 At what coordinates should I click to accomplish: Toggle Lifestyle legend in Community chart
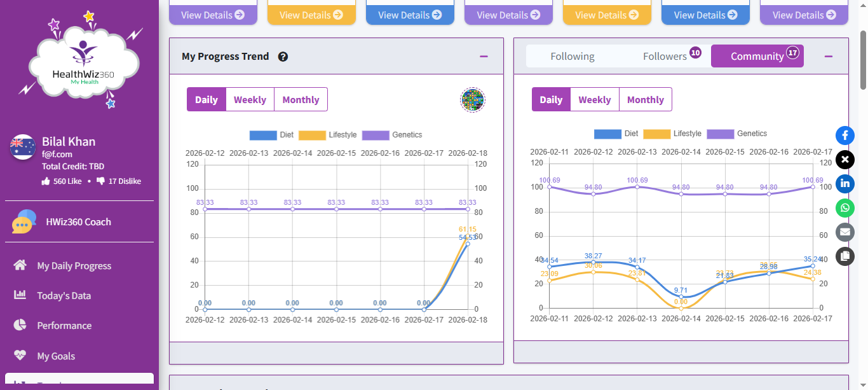click(672, 134)
